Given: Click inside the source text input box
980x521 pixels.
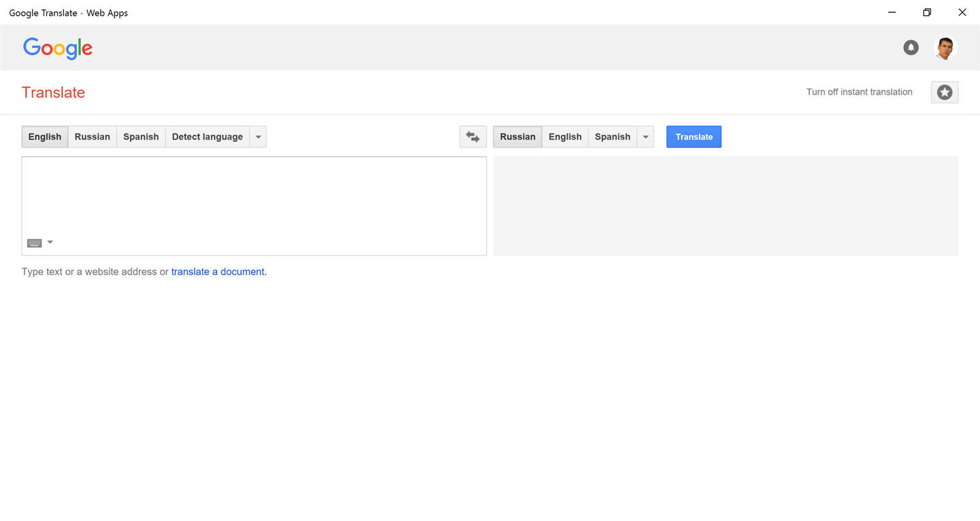Looking at the screenshot, I should tap(254, 198).
